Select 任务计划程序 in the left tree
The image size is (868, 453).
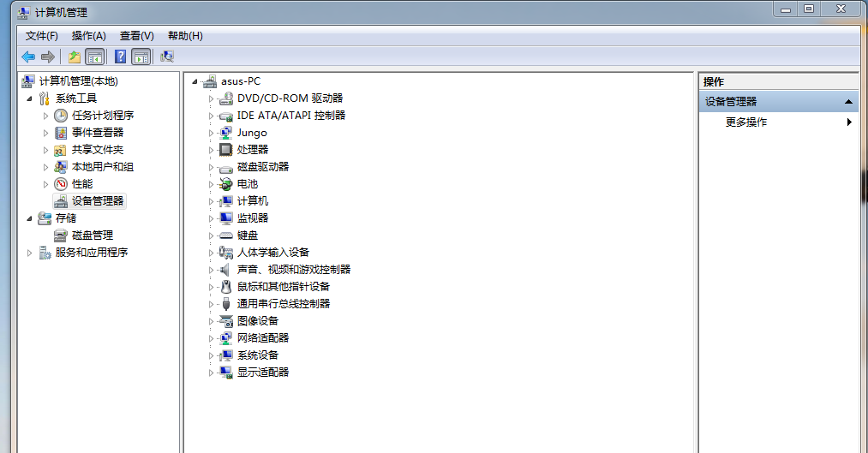click(x=102, y=116)
